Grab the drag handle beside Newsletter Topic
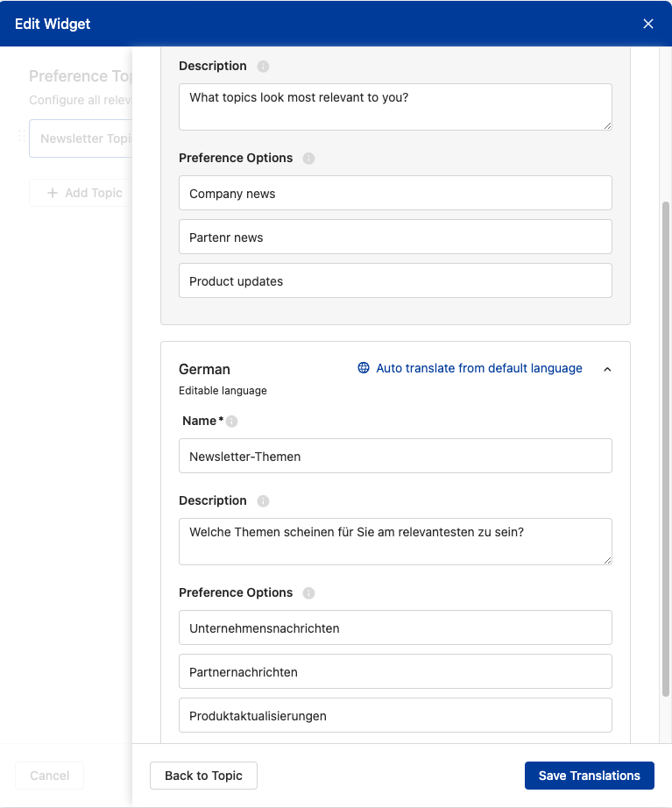Screen dimensions: 672x808 coord(22,138)
